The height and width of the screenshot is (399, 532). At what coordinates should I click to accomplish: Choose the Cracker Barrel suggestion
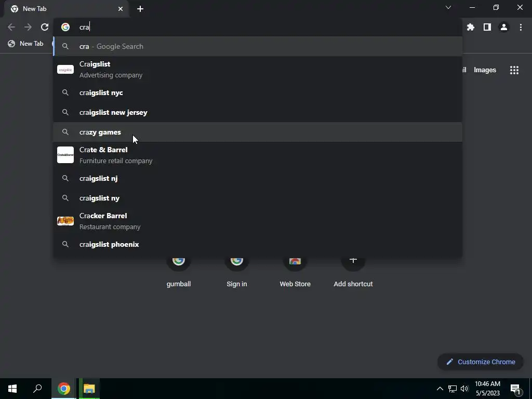tap(258, 221)
